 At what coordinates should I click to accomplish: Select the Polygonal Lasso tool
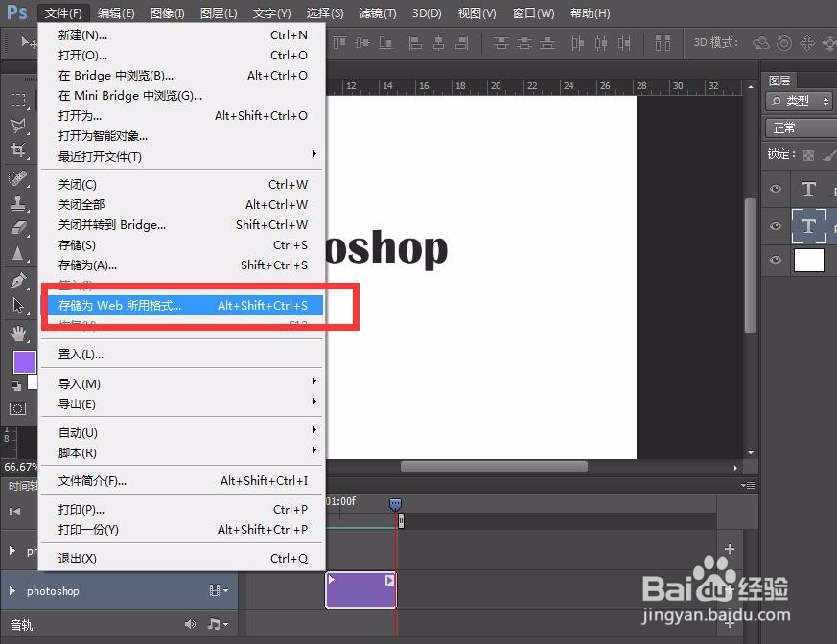(x=18, y=126)
